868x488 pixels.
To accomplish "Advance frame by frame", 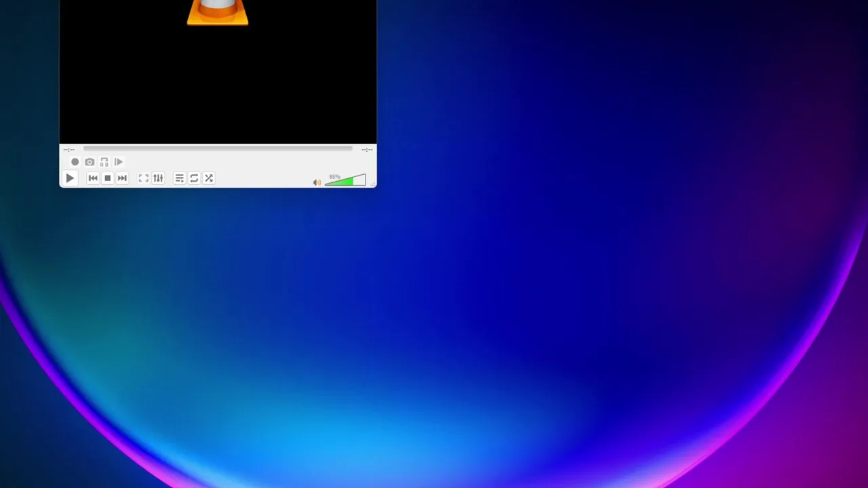I will coord(119,162).
